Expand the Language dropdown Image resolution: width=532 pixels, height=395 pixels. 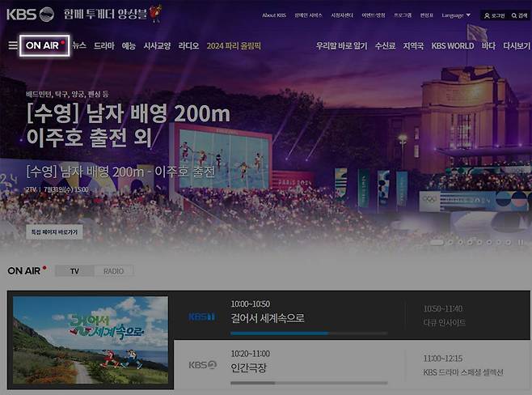456,15
